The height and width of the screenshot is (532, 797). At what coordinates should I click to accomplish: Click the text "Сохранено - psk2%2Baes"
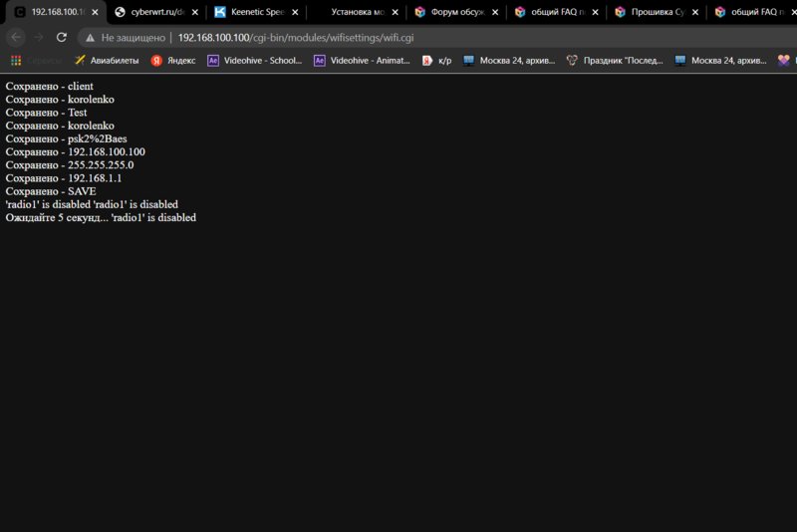click(66, 138)
